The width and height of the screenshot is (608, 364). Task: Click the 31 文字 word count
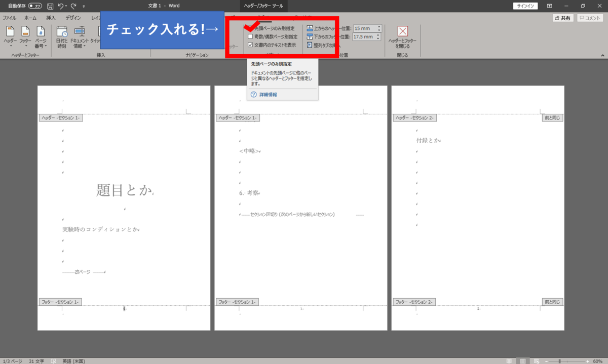36,361
